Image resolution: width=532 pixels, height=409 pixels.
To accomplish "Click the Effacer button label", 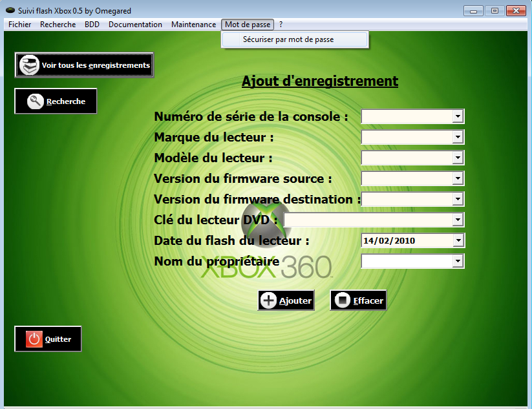I will coord(368,300).
